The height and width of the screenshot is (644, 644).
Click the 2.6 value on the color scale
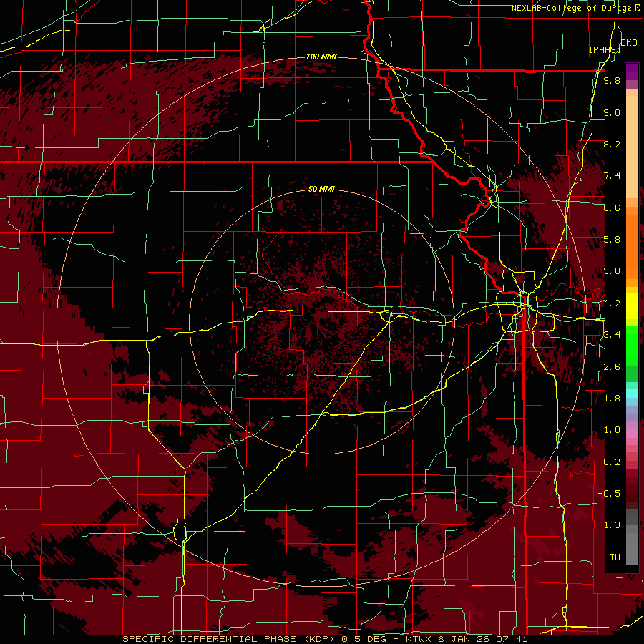pos(612,366)
